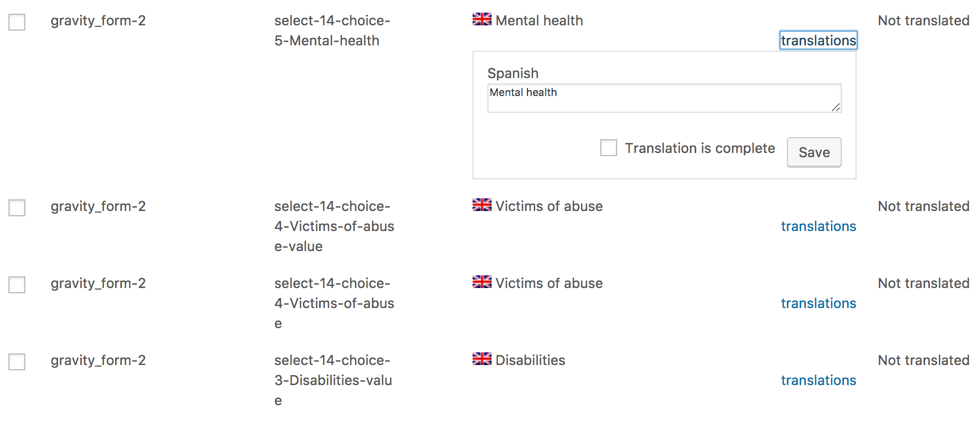Click the 'Disabilities' original string text
Image resolution: width=980 pixels, height=422 pixels.
[x=530, y=360]
